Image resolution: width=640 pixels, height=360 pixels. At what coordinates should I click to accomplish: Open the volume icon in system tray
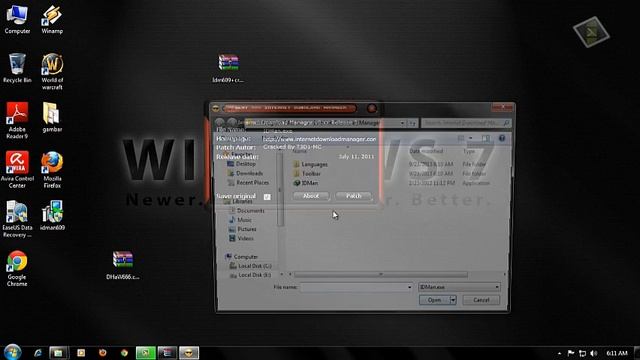point(594,353)
